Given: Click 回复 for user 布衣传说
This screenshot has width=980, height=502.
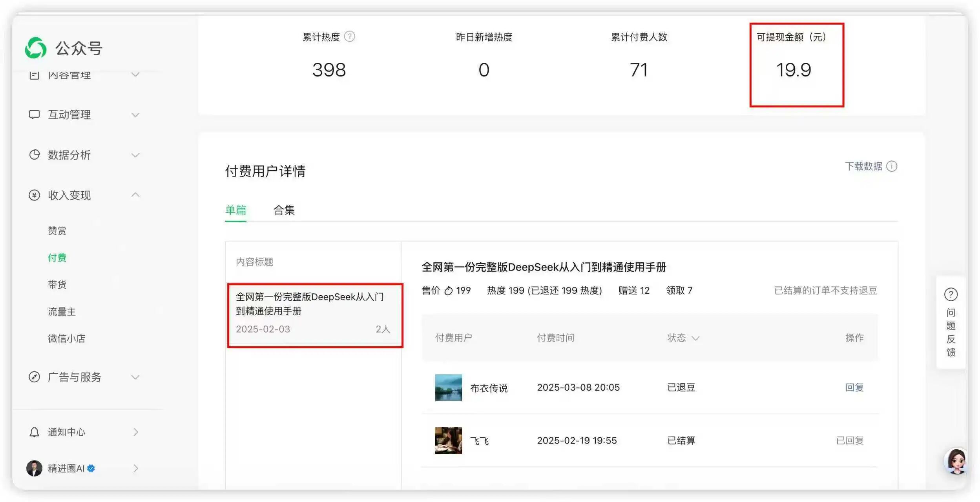Looking at the screenshot, I should coord(854,387).
